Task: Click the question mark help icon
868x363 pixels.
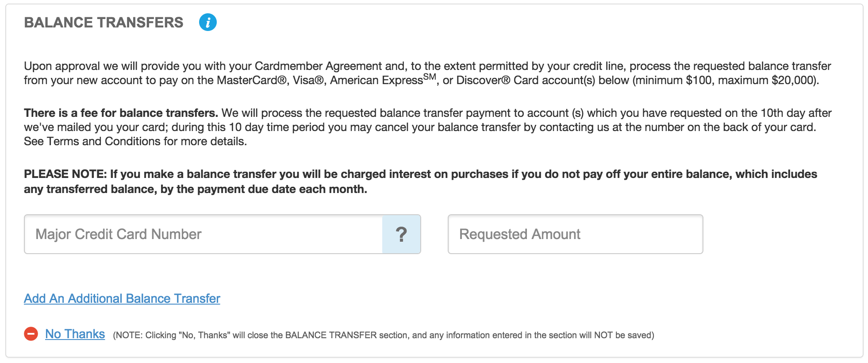Action: (401, 234)
